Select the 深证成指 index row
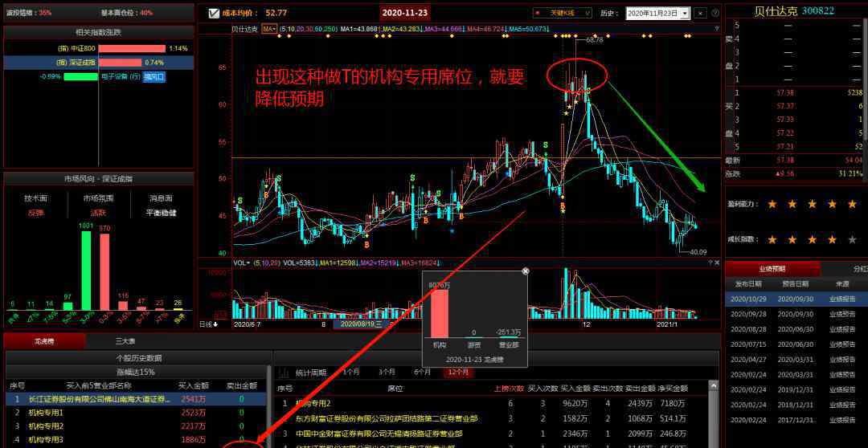This screenshot has height=448, width=868. pos(99,63)
